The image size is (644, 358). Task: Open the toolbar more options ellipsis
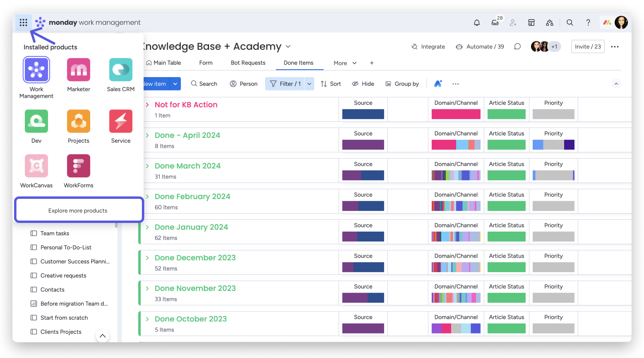(x=455, y=84)
